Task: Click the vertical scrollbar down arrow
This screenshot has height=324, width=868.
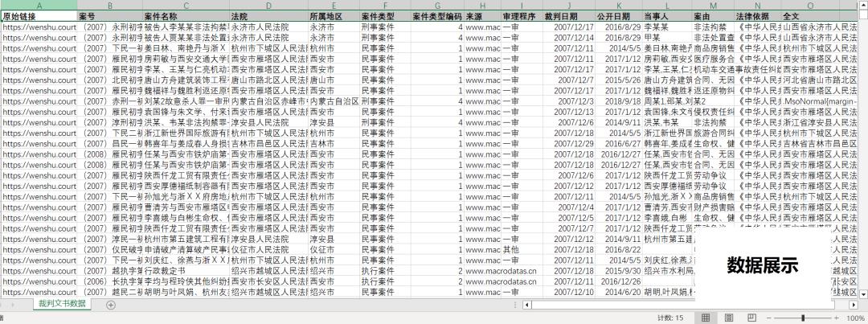Action: pyautogui.click(x=864, y=293)
